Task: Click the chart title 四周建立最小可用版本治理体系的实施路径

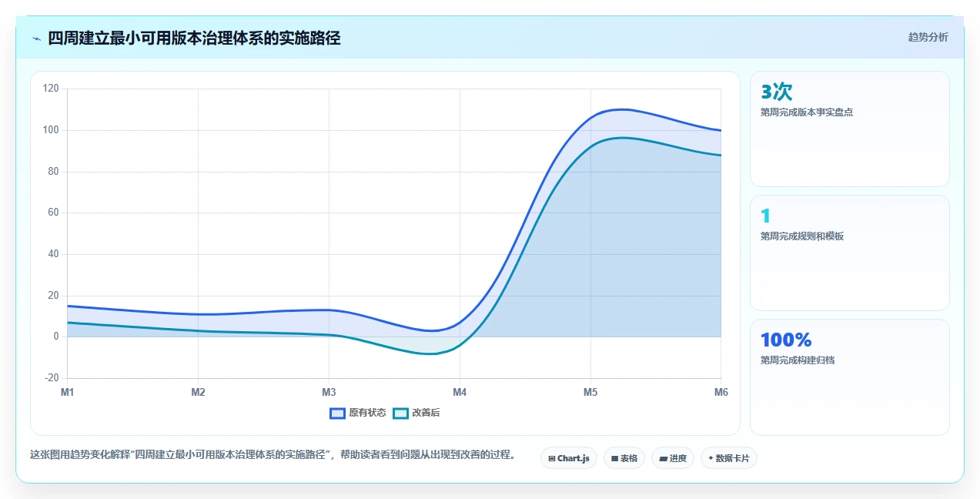Action: pos(194,38)
